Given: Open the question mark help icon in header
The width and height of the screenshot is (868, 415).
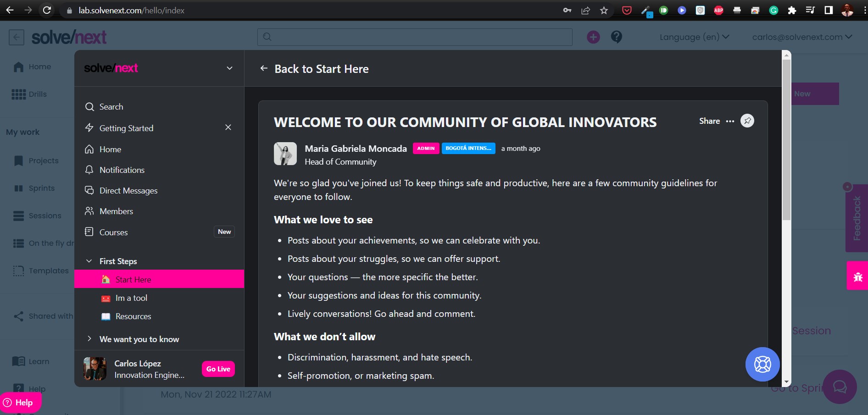Looking at the screenshot, I should click(617, 37).
